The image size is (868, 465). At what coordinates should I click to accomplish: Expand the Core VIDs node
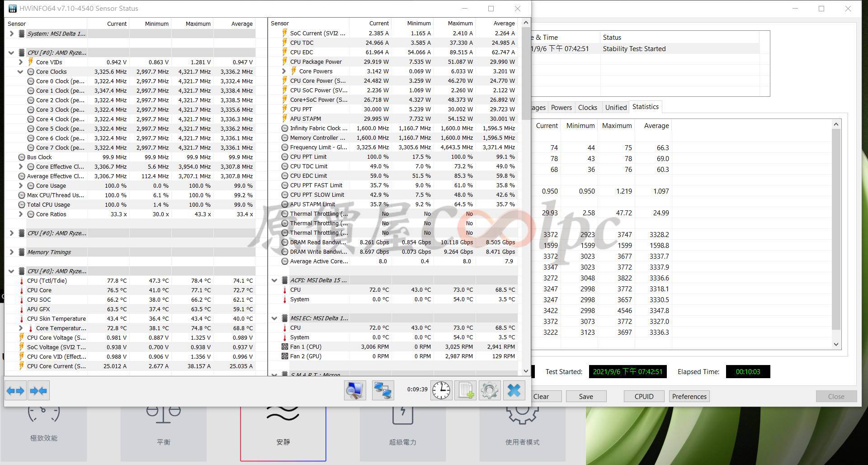coord(20,62)
